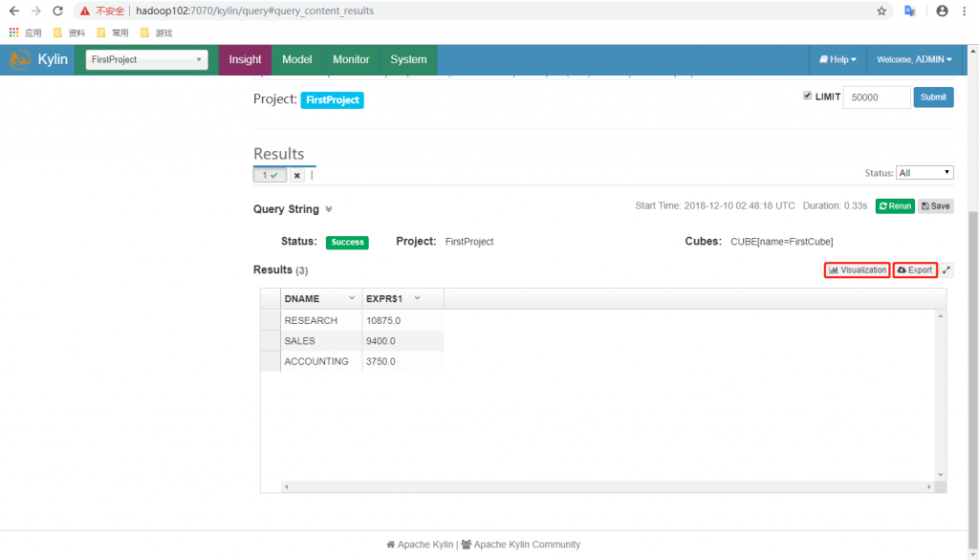Click the browser address bar URL
979x560 pixels.
tap(254, 11)
